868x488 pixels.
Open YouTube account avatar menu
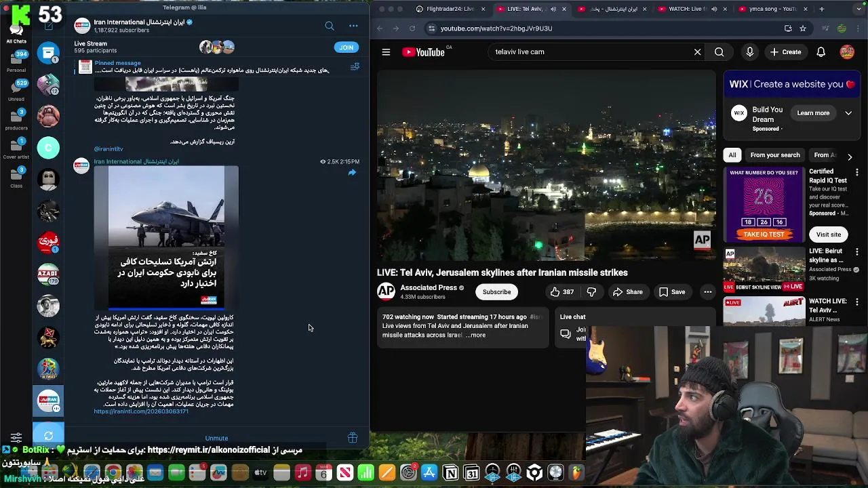[x=847, y=52]
